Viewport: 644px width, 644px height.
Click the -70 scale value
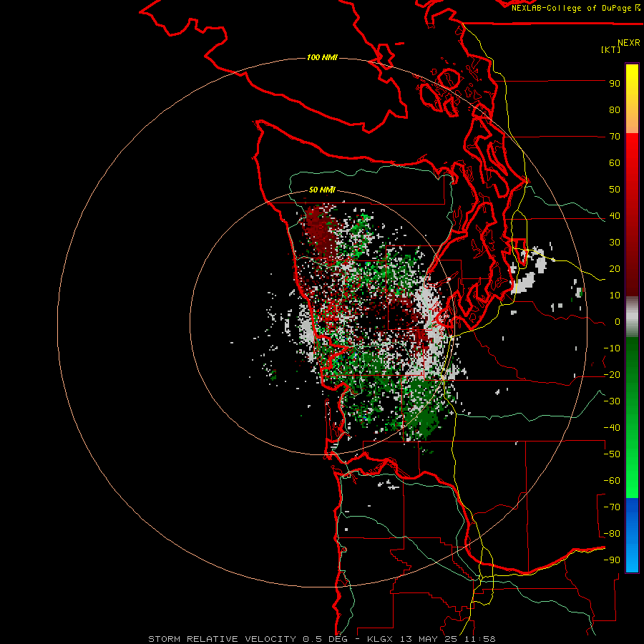point(612,507)
